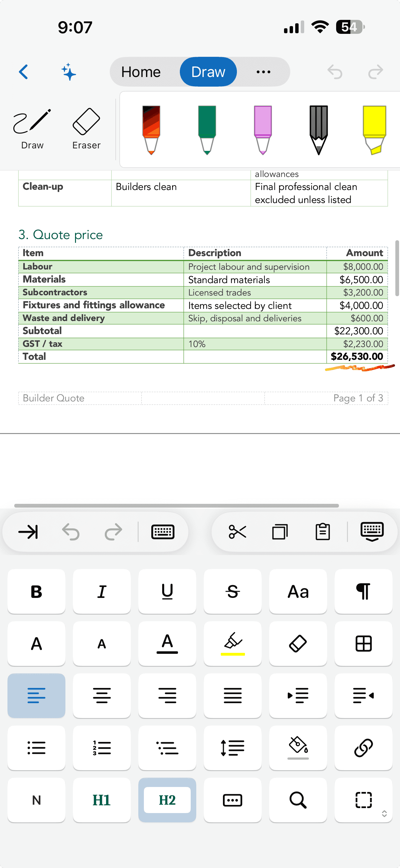
Task: Redo using the top toolbar arrow
Action: coord(376,72)
